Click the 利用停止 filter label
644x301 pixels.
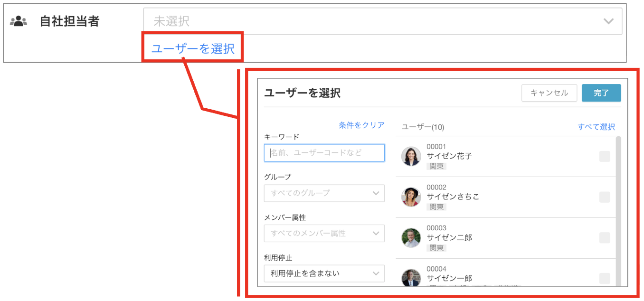click(278, 258)
